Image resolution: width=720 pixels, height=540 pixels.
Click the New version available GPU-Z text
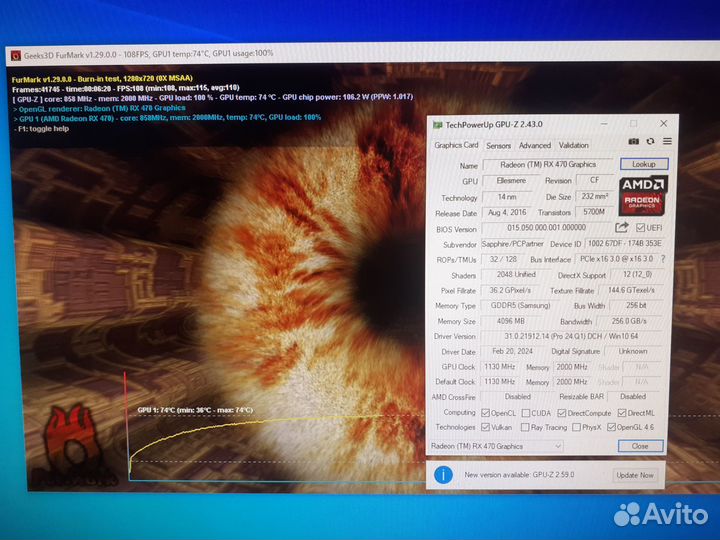click(519, 475)
